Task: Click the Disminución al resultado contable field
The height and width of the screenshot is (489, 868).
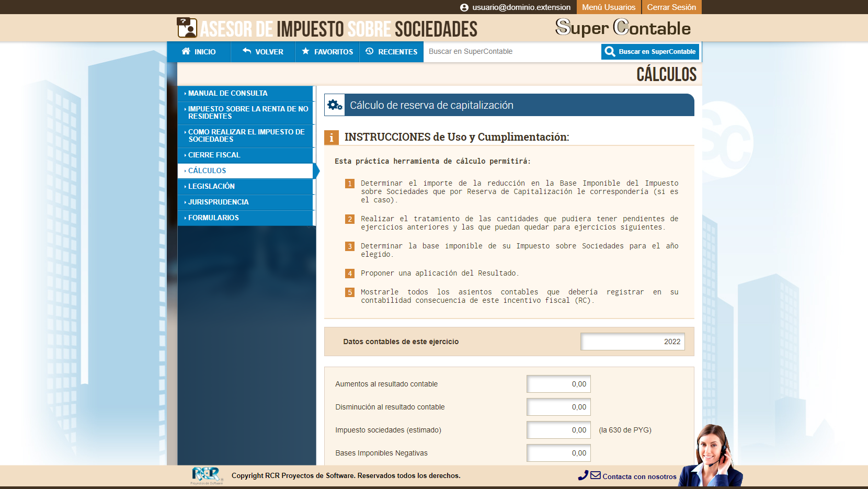Action: pyautogui.click(x=558, y=407)
